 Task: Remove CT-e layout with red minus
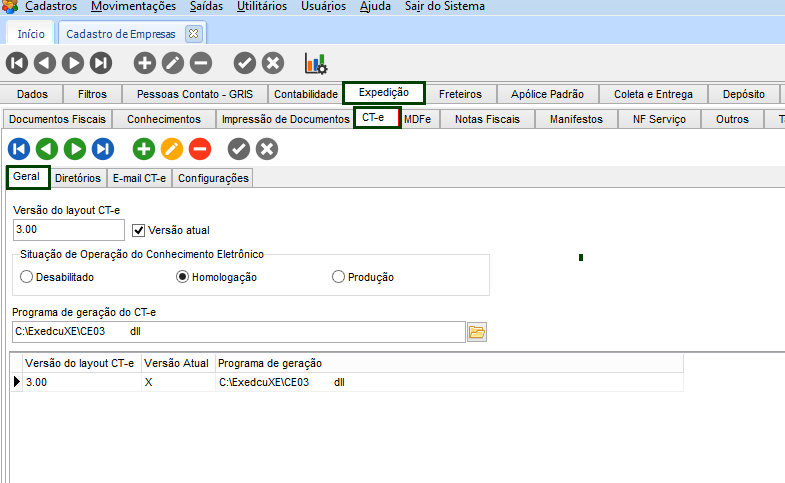(200, 149)
